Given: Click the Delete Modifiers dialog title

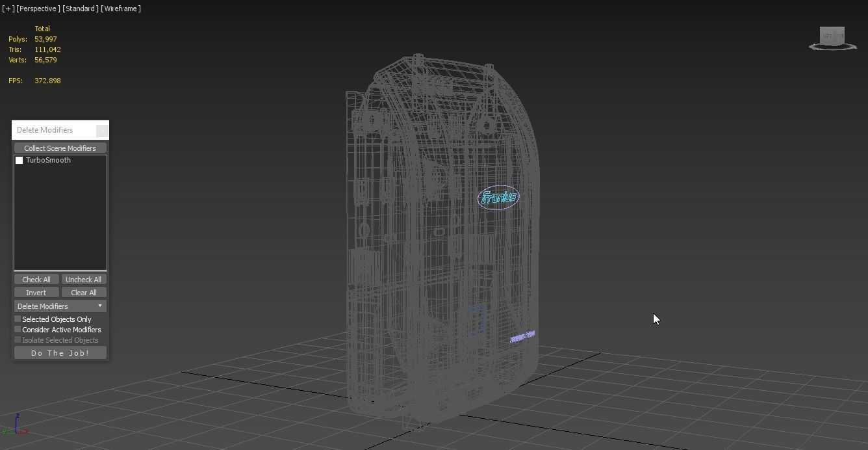Looking at the screenshot, I should pos(45,130).
